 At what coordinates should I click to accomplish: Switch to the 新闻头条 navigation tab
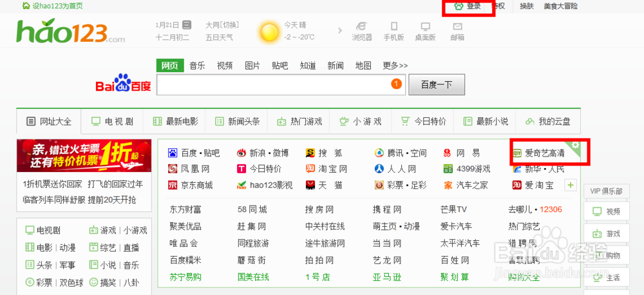236,121
